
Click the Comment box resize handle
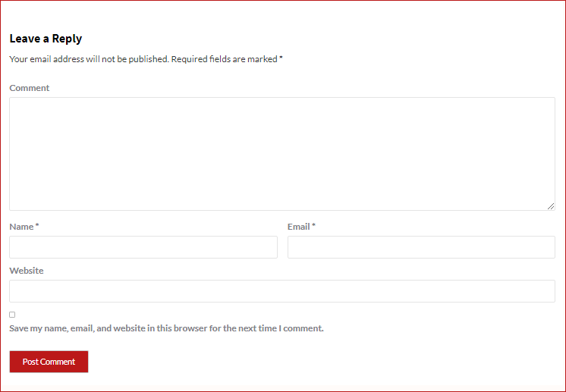551,205
